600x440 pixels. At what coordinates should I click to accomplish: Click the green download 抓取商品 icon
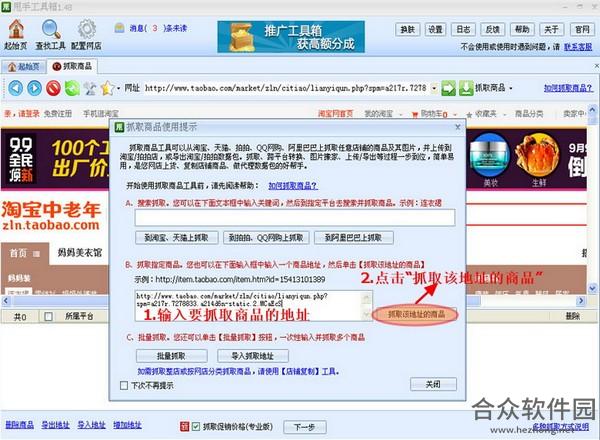coord(466,88)
